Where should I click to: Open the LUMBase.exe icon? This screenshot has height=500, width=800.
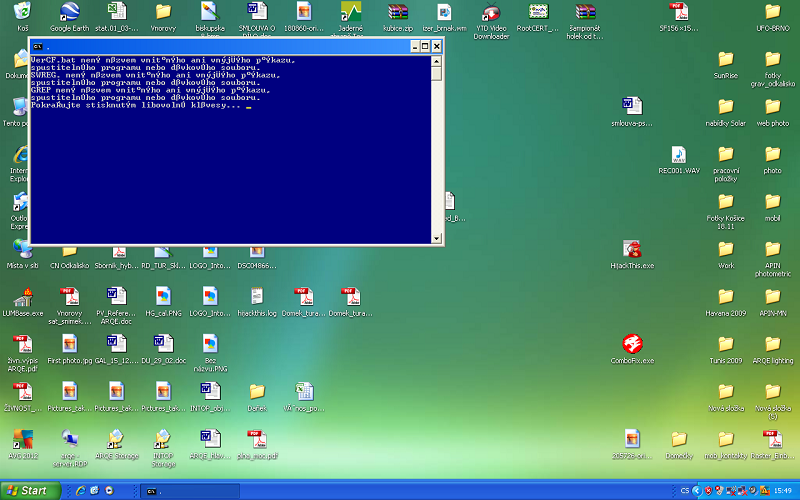(x=23, y=297)
